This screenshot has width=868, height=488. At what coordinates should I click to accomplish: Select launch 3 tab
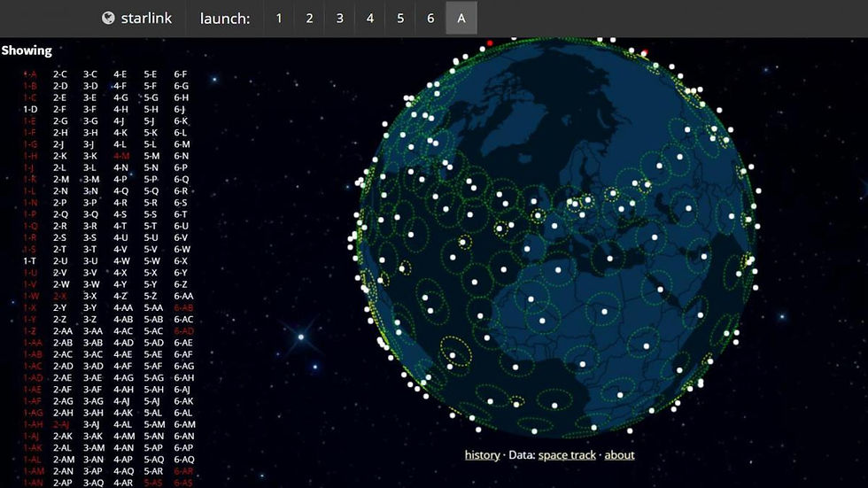[340, 19]
